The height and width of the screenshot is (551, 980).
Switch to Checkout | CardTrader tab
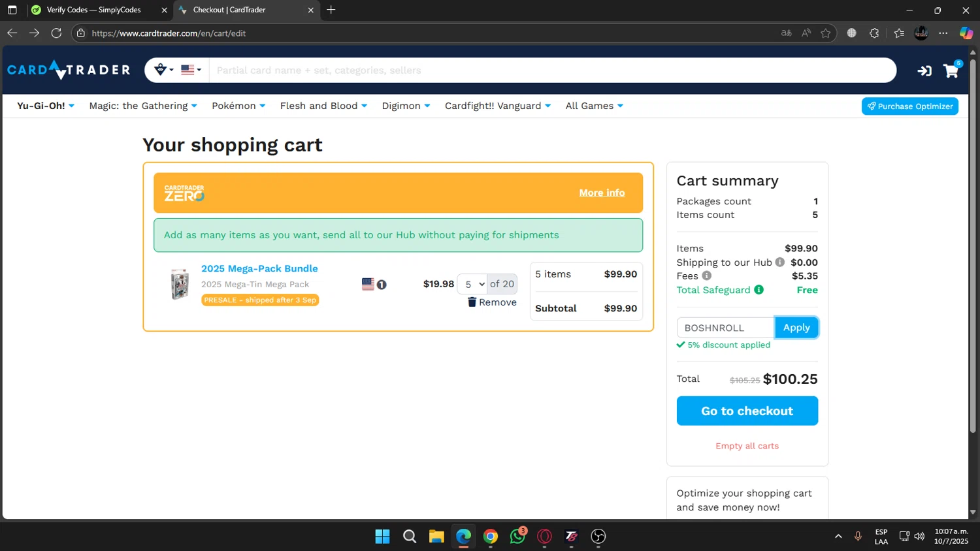coord(229,10)
